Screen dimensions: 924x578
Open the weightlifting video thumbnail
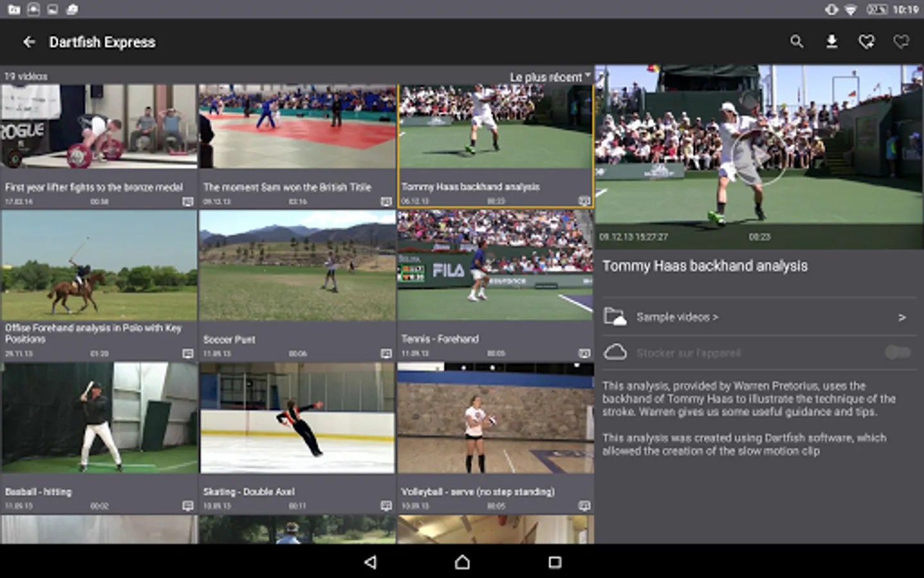click(99, 127)
